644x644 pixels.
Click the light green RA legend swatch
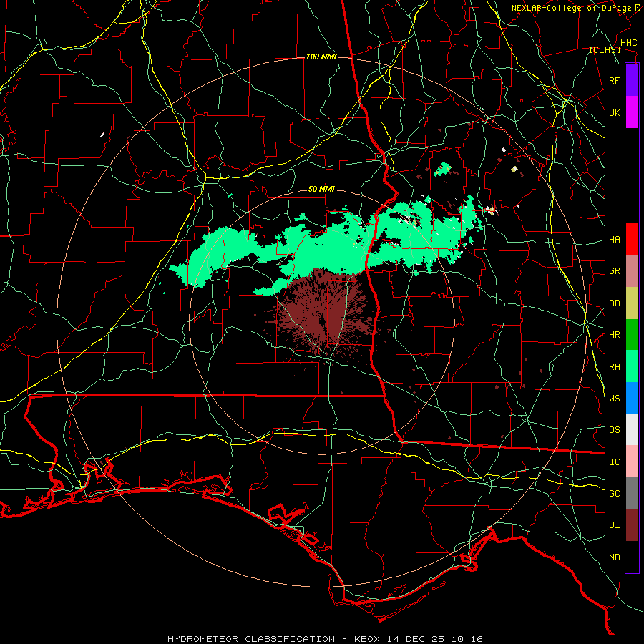coord(632,366)
